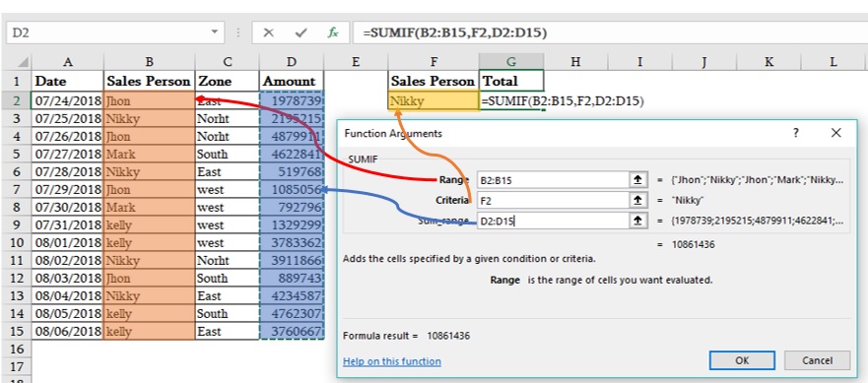Screen dimensions: 868x383
Task: Click the Total header cell
Action: coord(511,82)
